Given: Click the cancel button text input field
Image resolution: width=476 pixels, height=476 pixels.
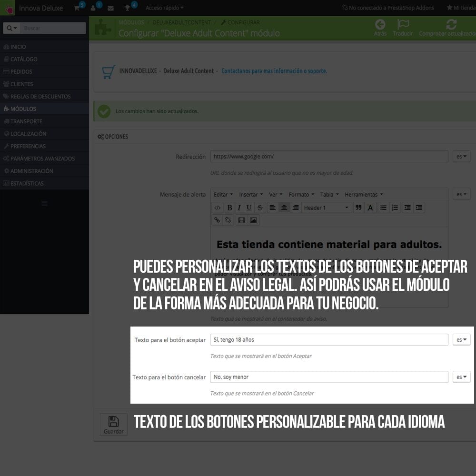Looking at the screenshot, I should pyautogui.click(x=329, y=377).
